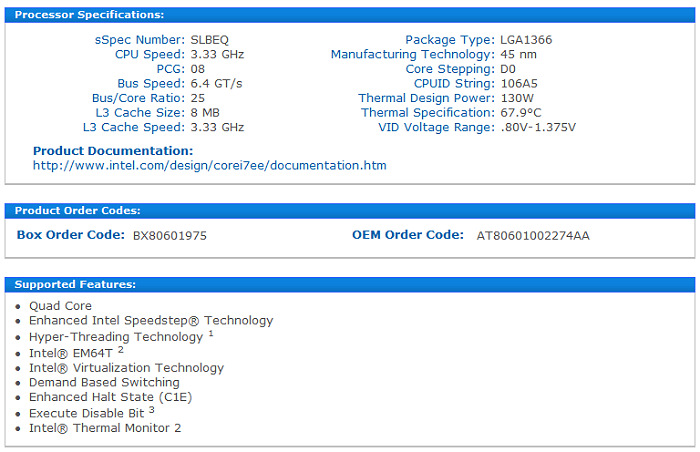Click the Intel Thermal Monitor 2 entry
The image size is (700, 452).
[x=105, y=429]
